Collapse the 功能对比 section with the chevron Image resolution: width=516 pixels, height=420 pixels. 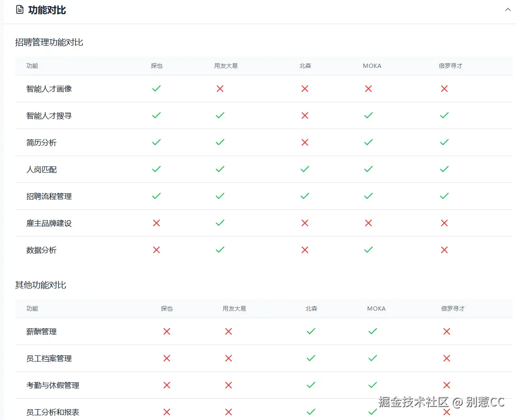point(508,9)
